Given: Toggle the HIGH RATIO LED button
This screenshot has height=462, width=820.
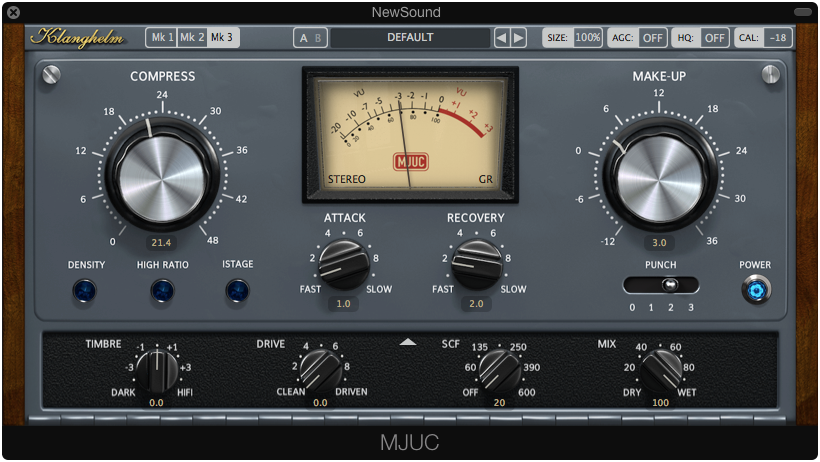Looking at the screenshot, I should click(162, 291).
